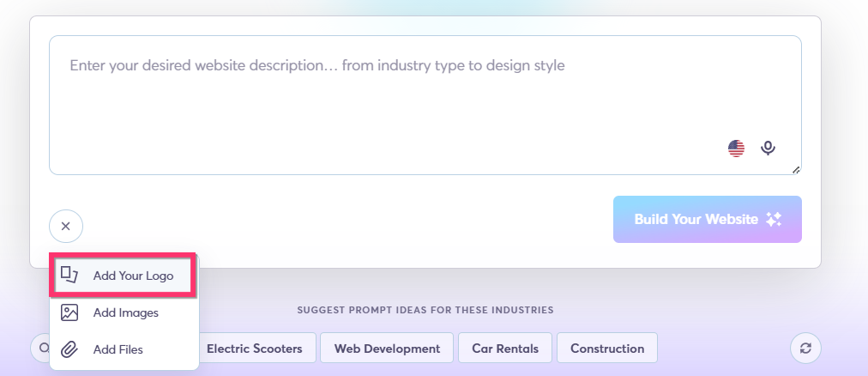Click the text area resize handle corner

click(x=796, y=170)
